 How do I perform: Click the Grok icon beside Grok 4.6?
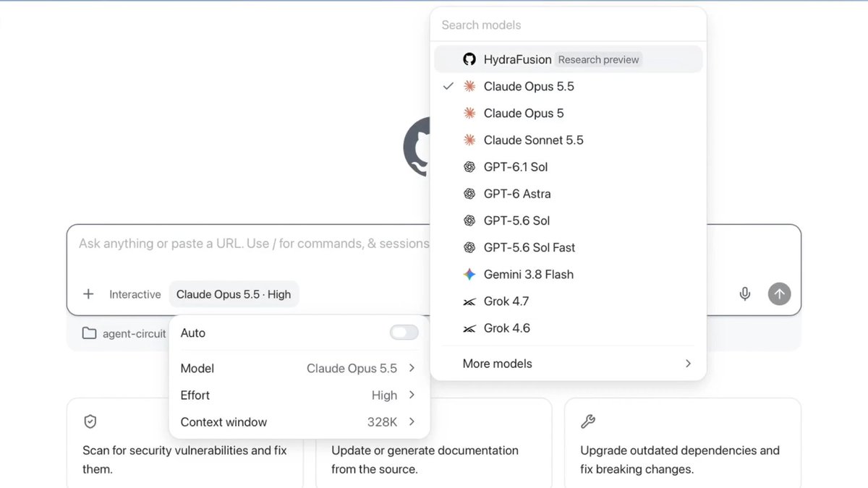469,328
